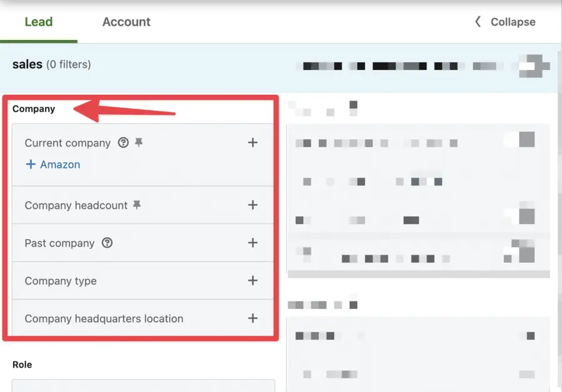
Task: Click the blue plus icon beside Amazon
Action: click(x=31, y=164)
